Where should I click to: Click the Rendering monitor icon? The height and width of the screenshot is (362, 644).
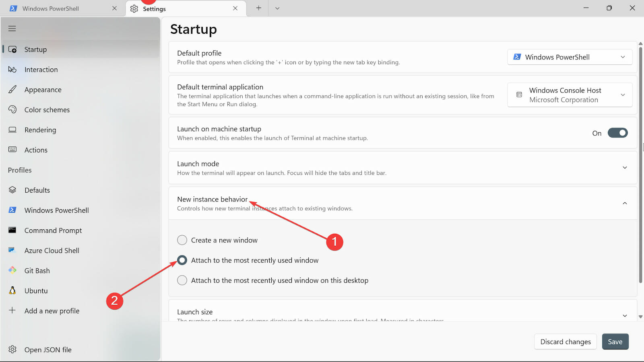pos(12,130)
